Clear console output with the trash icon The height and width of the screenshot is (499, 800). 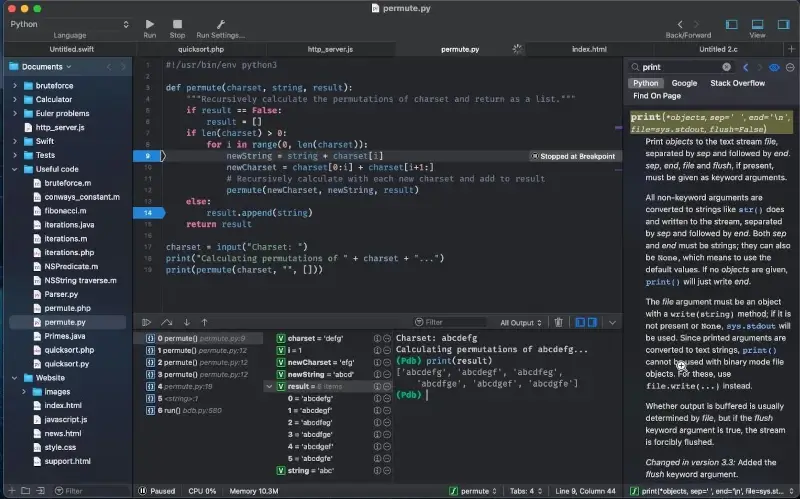pos(559,322)
